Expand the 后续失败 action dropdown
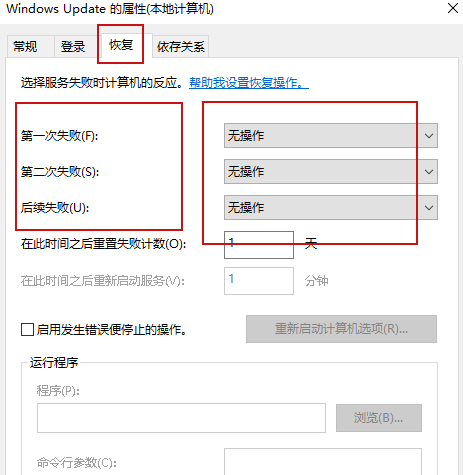 331,208
